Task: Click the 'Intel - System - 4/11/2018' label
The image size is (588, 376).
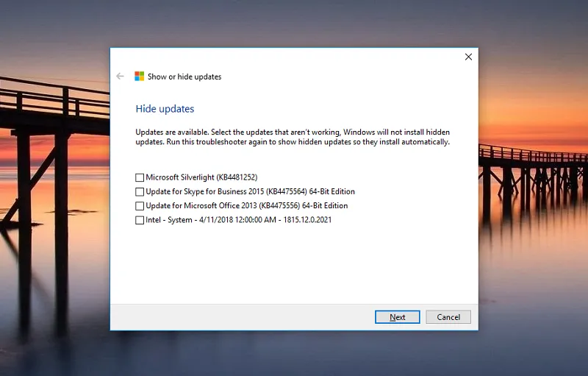Action: point(238,220)
